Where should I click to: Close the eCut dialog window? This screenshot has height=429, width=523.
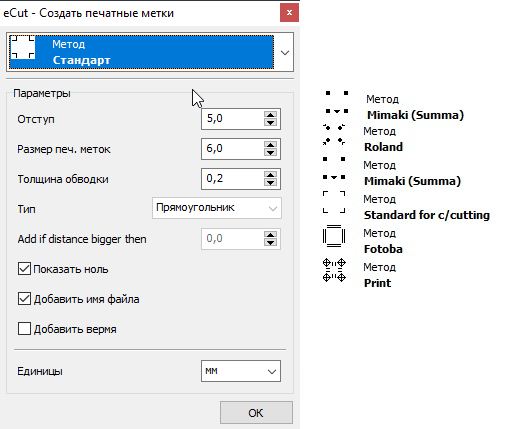pos(289,13)
